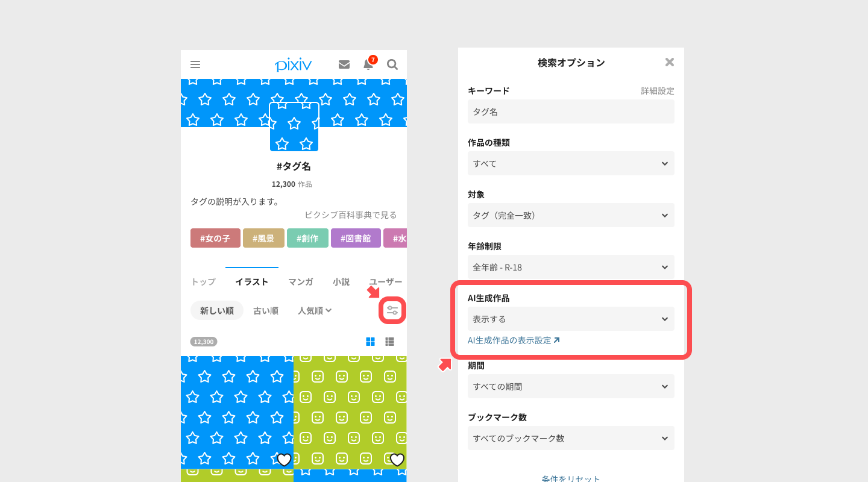Open the ブックマーク数 dropdown
The height and width of the screenshot is (482, 868).
tap(571, 438)
